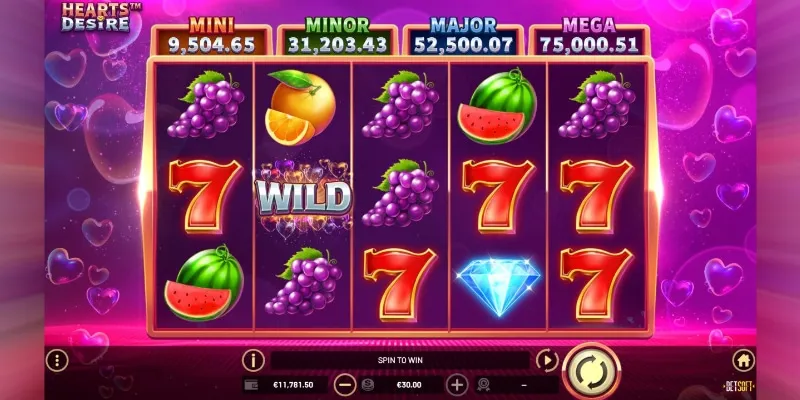
Task: Click the win award ribbon icon
Action: point(484,385)
